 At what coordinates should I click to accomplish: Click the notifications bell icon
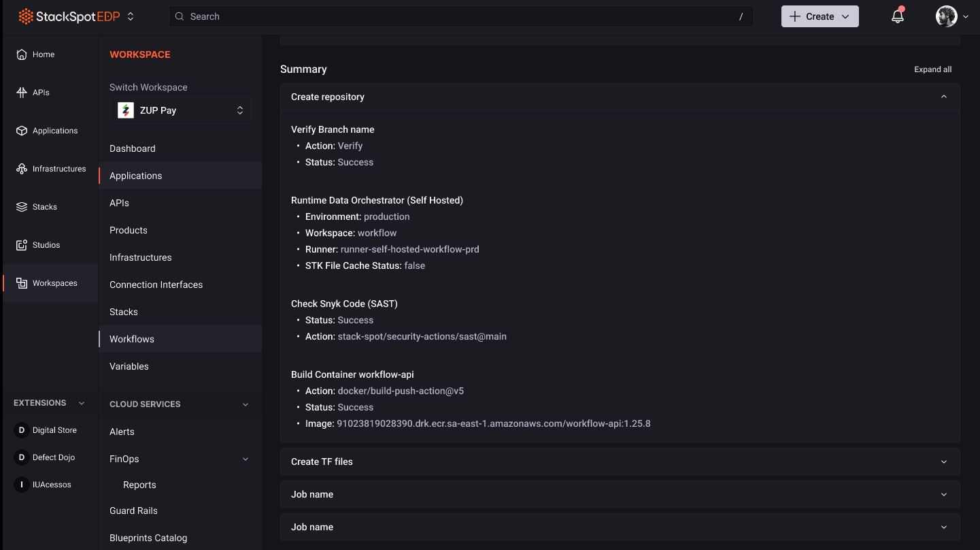[x=898, y=17]
